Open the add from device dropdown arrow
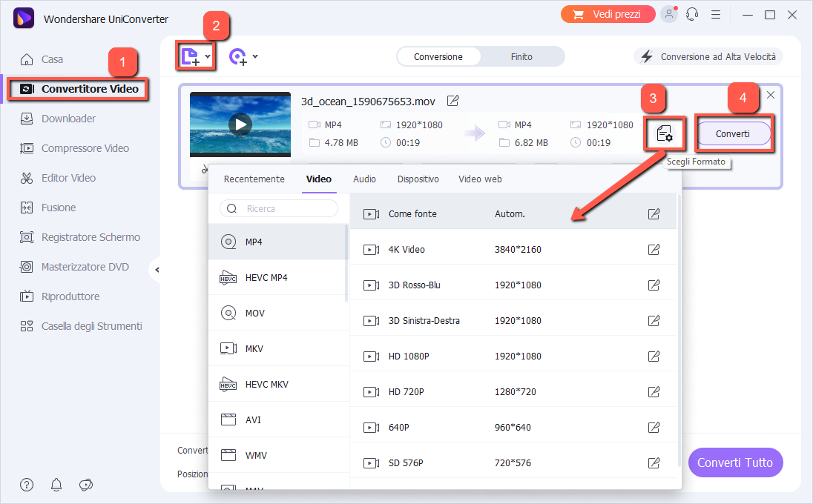 [x=255, y=56]
